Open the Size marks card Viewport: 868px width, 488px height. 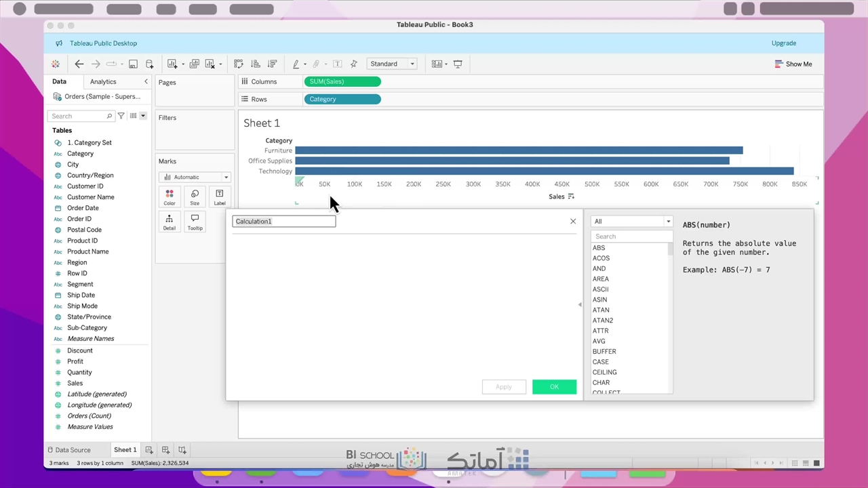click(x=195, y=197)
